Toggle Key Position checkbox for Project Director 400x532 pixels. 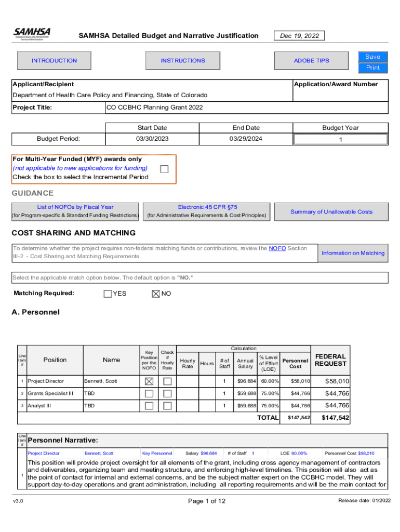[x=149, y=381]
